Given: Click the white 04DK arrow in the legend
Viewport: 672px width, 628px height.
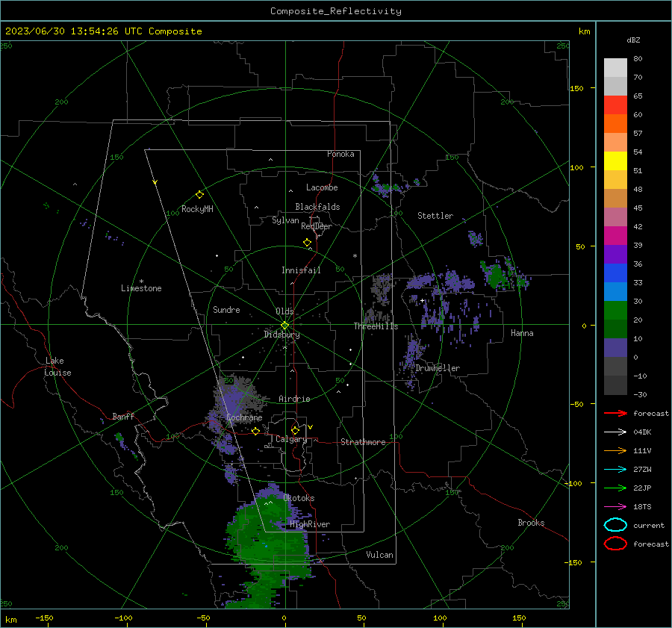Looking at the screenshot, I should point(615,432).
